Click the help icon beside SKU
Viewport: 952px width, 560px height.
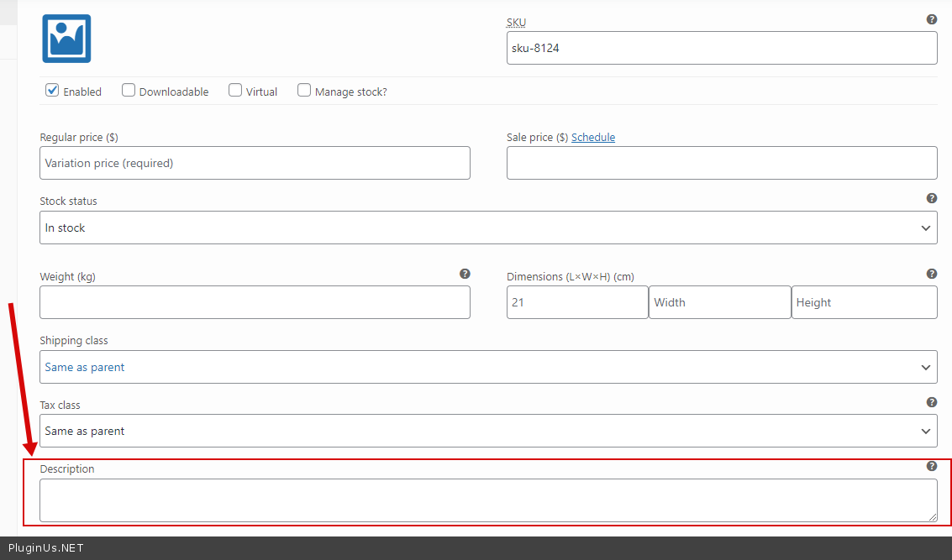[931, 19]
